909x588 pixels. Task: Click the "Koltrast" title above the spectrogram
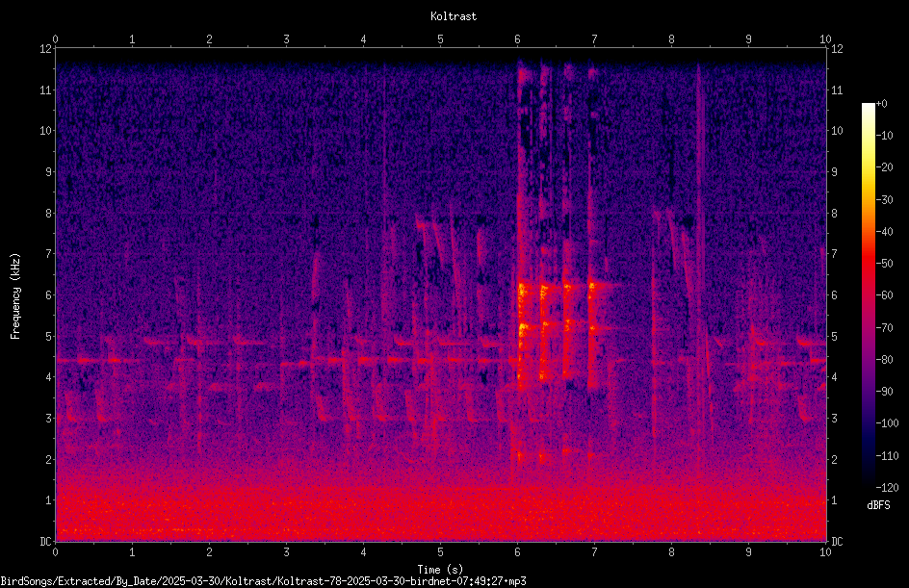[x=454, y=16]
